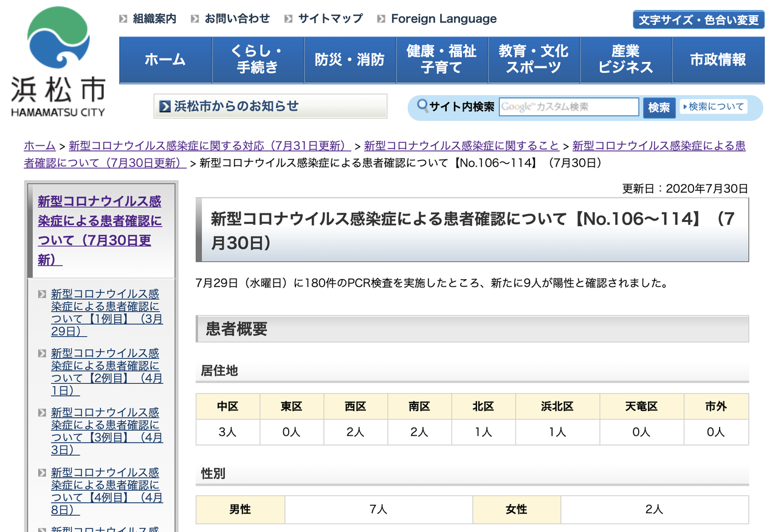The image size is (778, 532).
Task: Click the 西区 table header cell
Action: [x=356, y=406]
